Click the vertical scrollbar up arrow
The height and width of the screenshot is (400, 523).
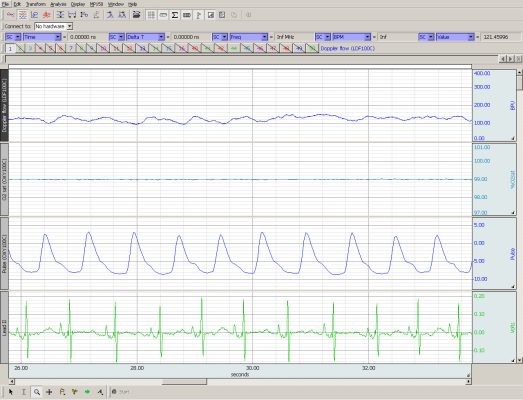[520, 72]
